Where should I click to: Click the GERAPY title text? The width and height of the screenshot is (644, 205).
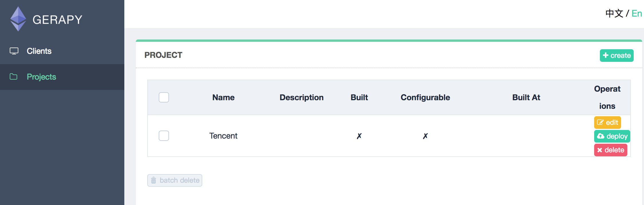coord(57,20)
